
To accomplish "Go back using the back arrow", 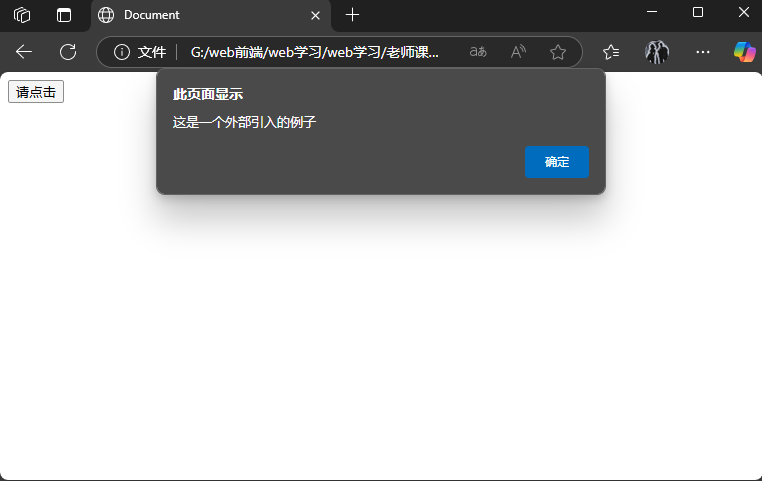I will click(x=24, y=52).
